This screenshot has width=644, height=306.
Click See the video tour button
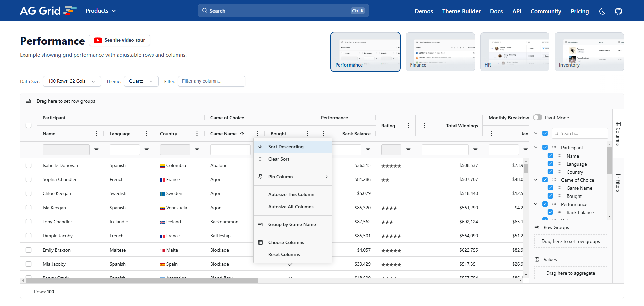pyautogui.click(x=119, y=40)
